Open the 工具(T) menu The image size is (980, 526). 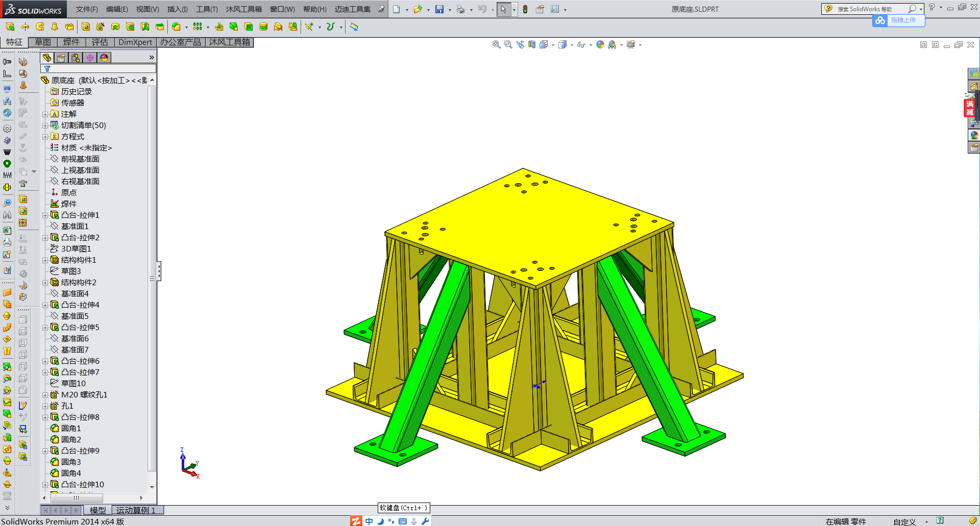click(x=207, y=9)
